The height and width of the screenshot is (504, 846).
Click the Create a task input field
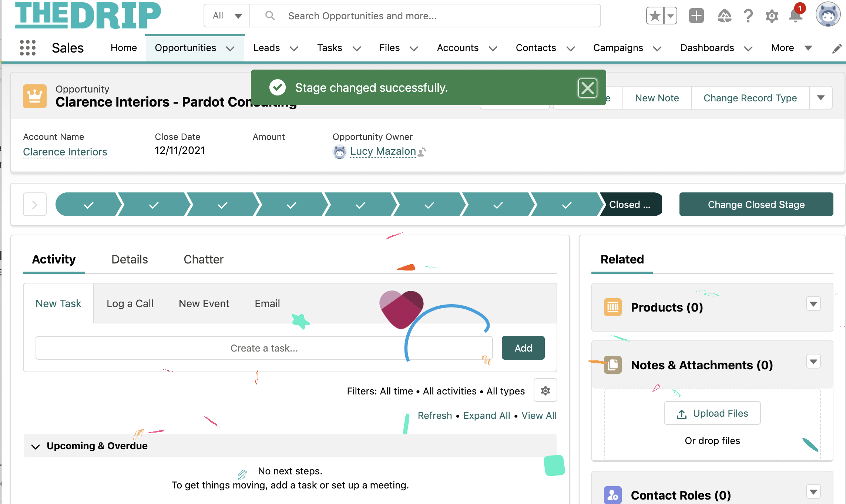(264, 348)
